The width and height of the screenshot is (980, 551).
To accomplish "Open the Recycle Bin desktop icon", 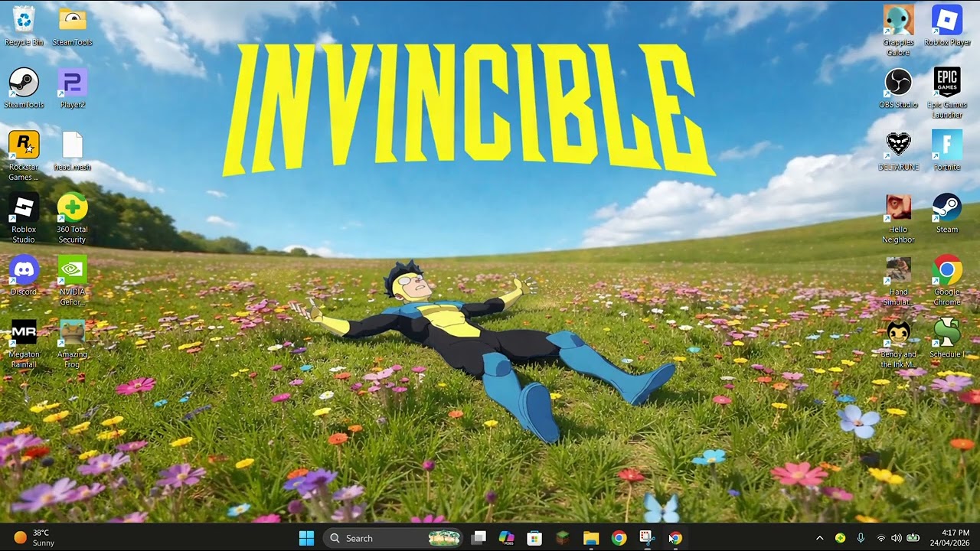I will tap(24, 26).
